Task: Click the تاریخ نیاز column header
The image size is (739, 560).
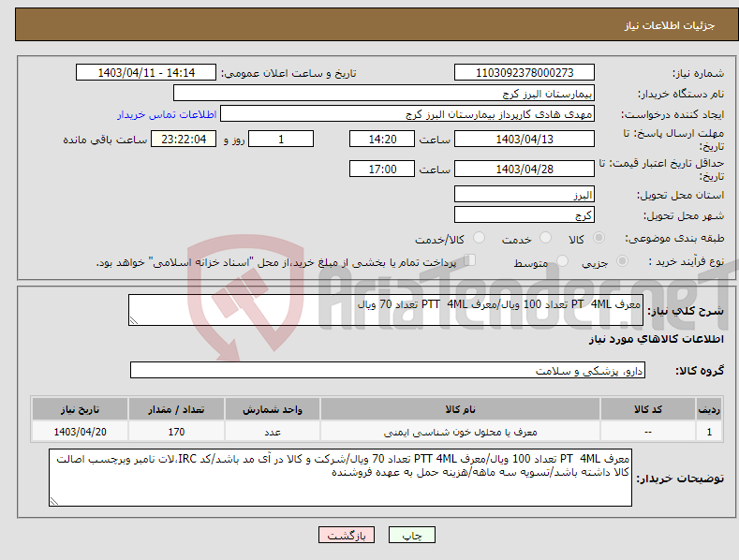Action: (x=81, y=409)
